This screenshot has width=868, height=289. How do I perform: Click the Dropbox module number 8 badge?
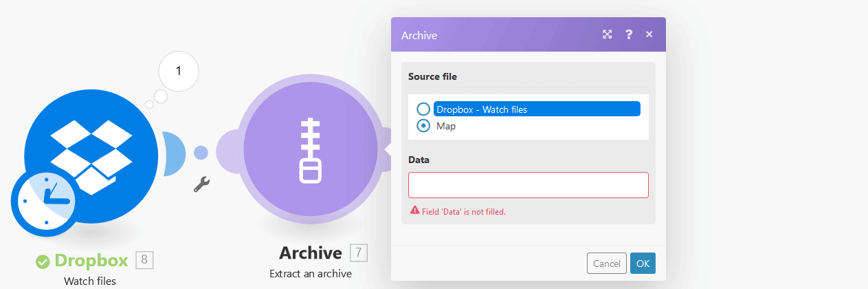pyautogui.click(x=144, y=259)
